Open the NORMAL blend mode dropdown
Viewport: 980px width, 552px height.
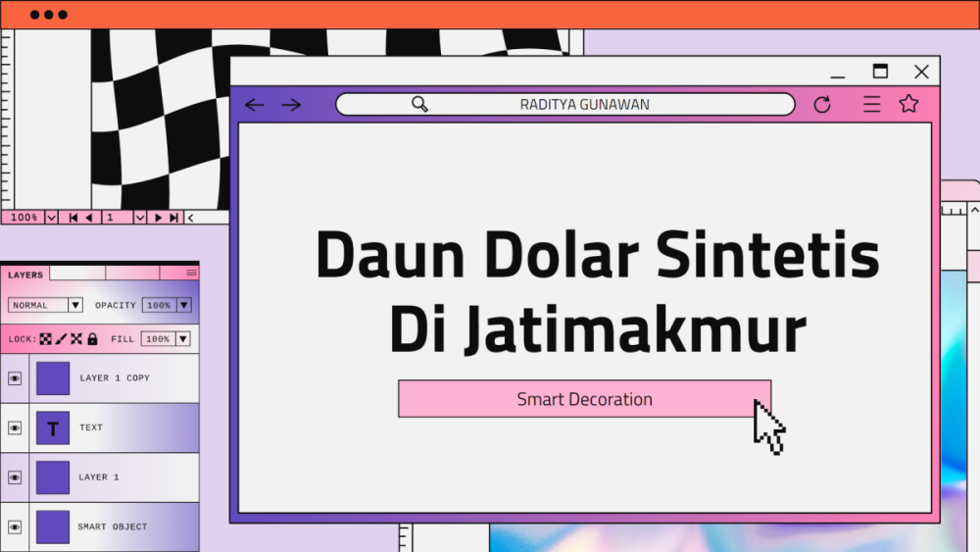(x=45, y=305)
